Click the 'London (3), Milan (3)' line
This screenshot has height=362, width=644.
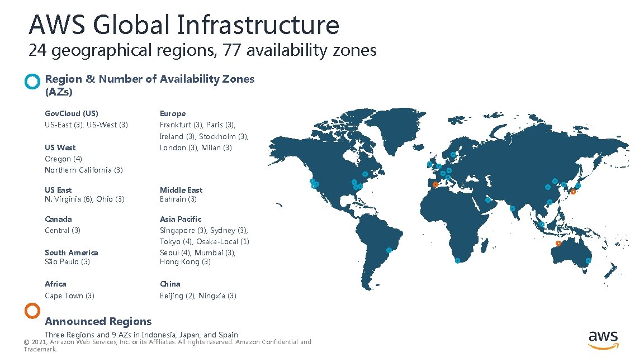point(196,147)
